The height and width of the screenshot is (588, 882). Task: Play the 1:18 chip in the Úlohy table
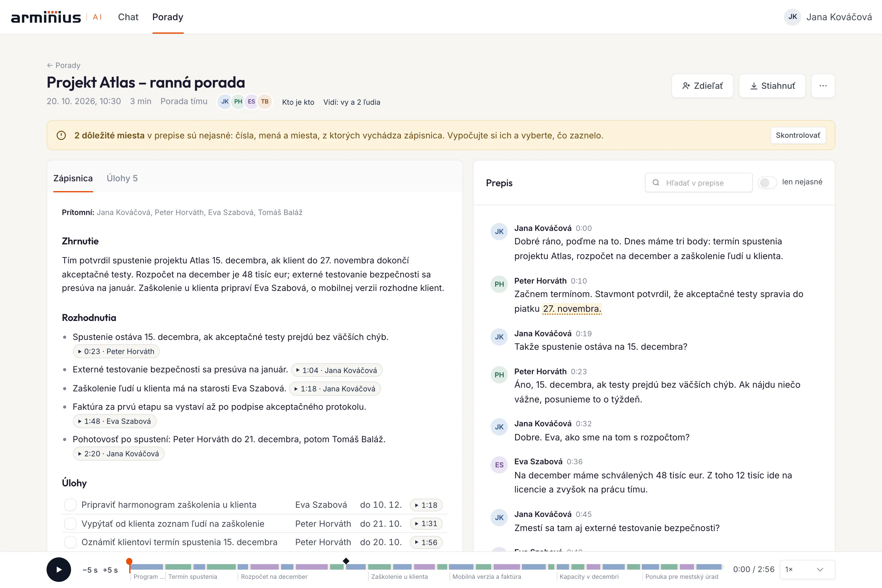pos(426,505)
